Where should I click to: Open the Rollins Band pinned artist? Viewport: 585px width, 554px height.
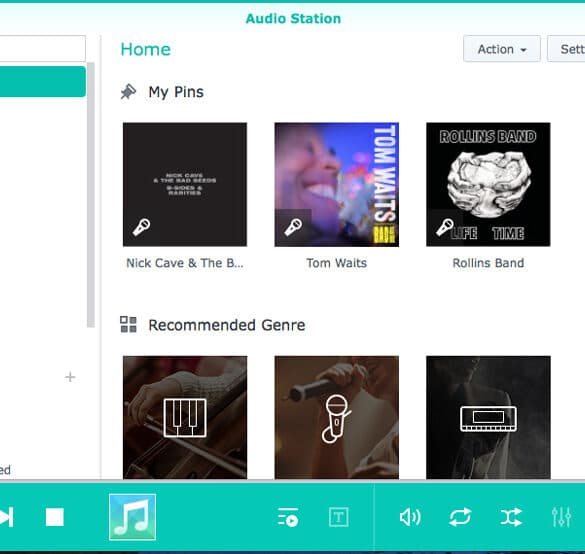coord(488,185)
